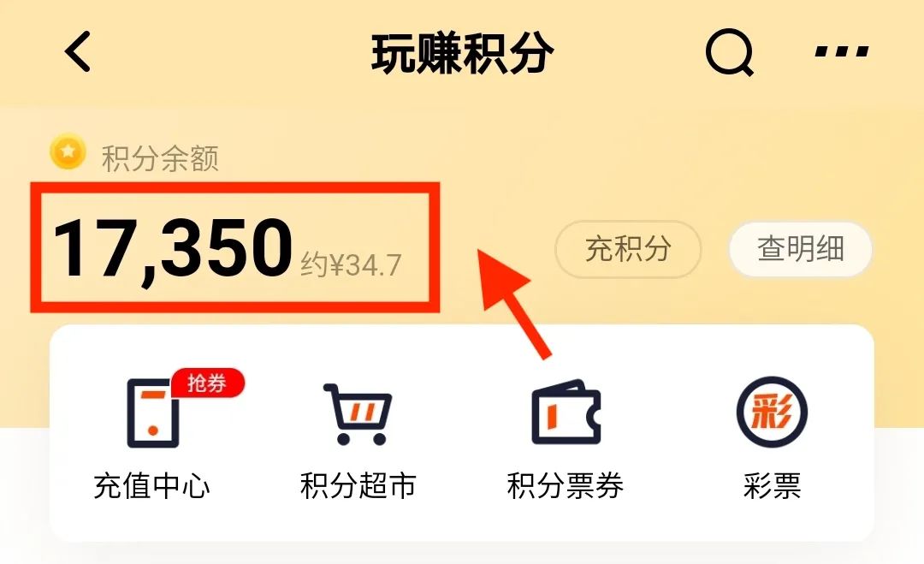Tap the 约¥34.7 value text
Image resolution: width=924 pixels, height=564 pixels.
(352, 265)
